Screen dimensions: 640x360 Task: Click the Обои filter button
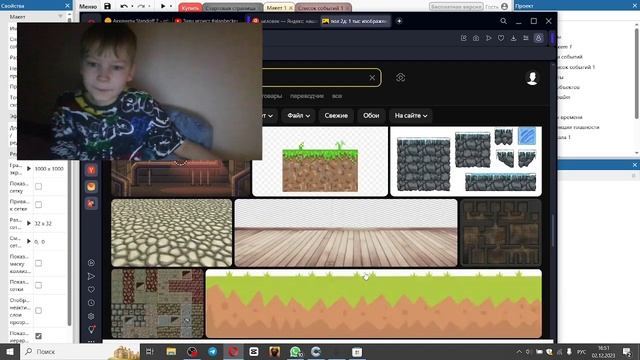pos(371,116)
